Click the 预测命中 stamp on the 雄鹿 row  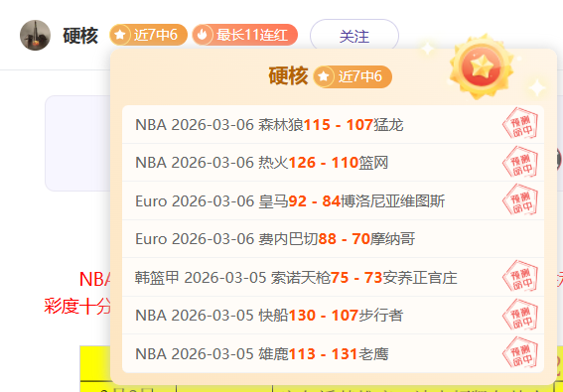click(520, 352)
